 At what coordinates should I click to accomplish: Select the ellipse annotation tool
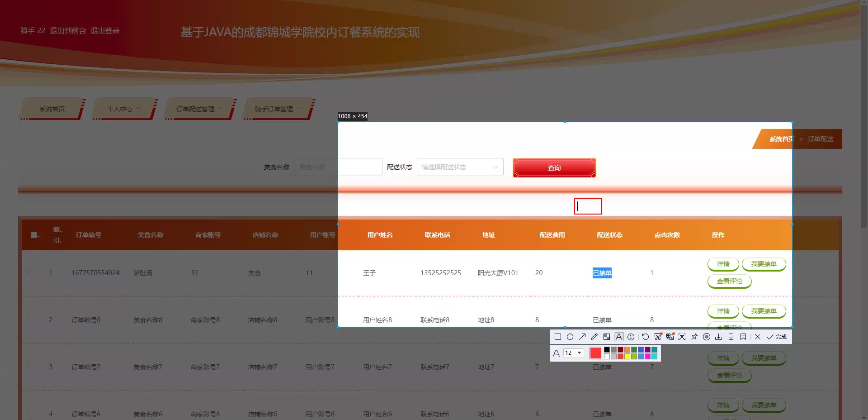coord(570,337)
